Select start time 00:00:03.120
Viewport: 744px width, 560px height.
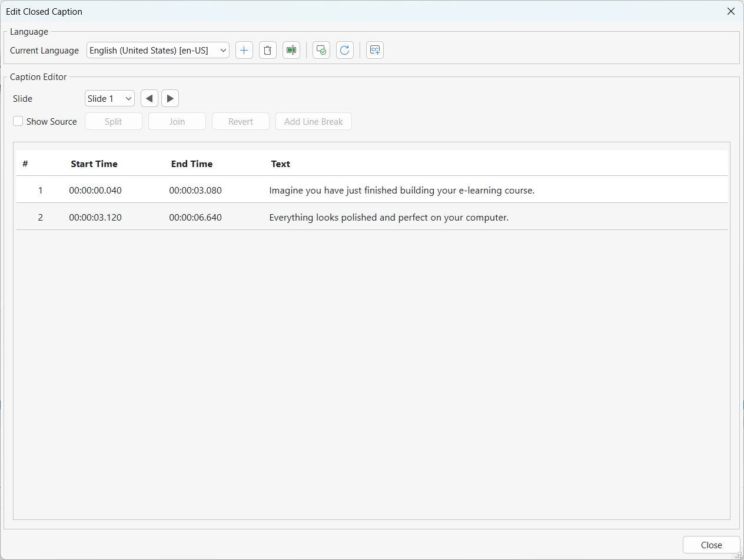click(95, 217)
